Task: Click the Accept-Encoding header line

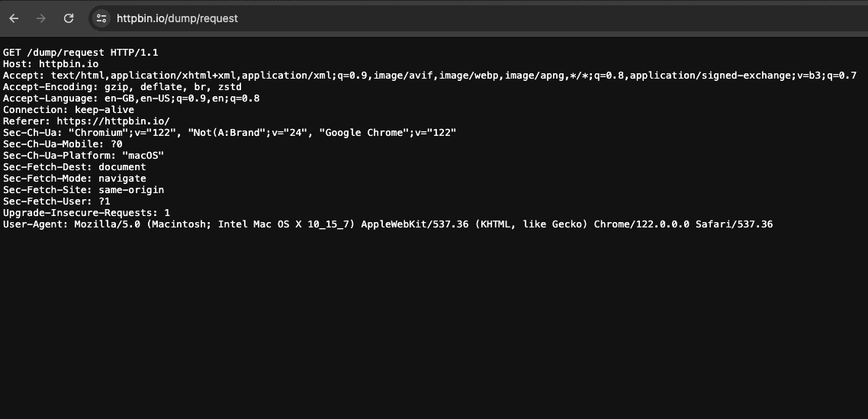Action: (x=122, y=87)
